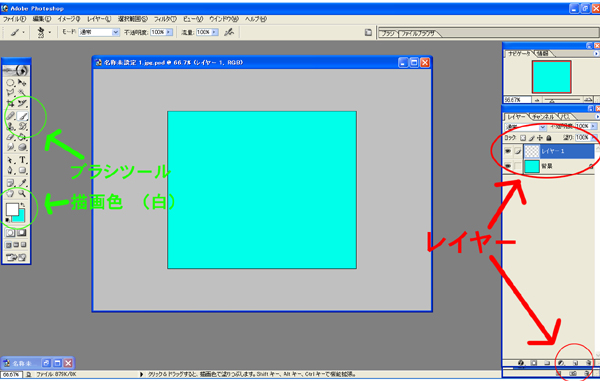The height and width of the screenshot is (381, 600).
Task: Select the Elliptical Marquee tool
Action: tap(10, 82)
